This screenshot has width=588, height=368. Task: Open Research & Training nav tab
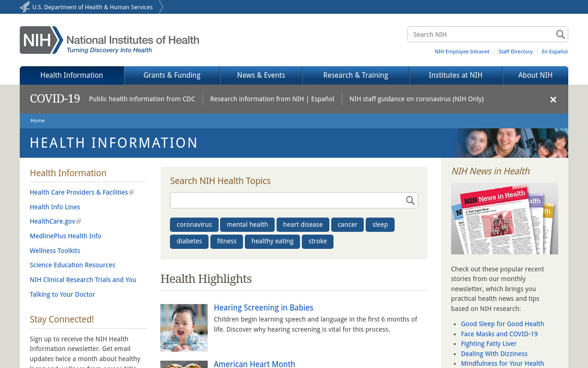tap(356, 75)
